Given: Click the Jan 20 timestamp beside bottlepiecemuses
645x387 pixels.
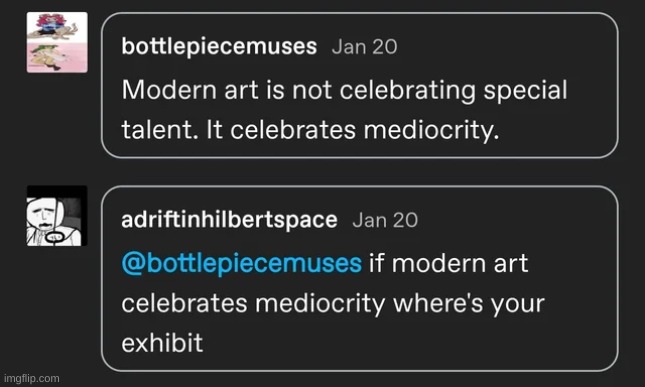Looking at the screenshot, I should 364,46.
